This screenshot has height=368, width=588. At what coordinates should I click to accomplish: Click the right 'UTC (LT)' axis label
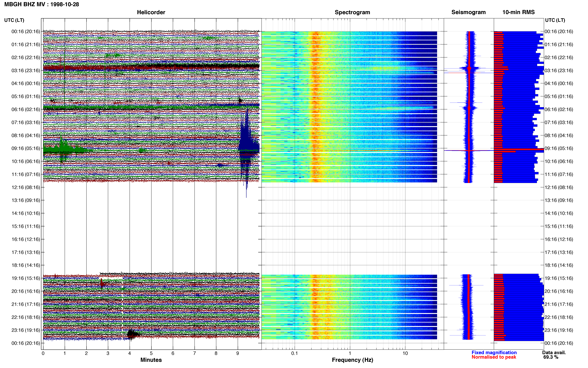(x=555, y=20)
